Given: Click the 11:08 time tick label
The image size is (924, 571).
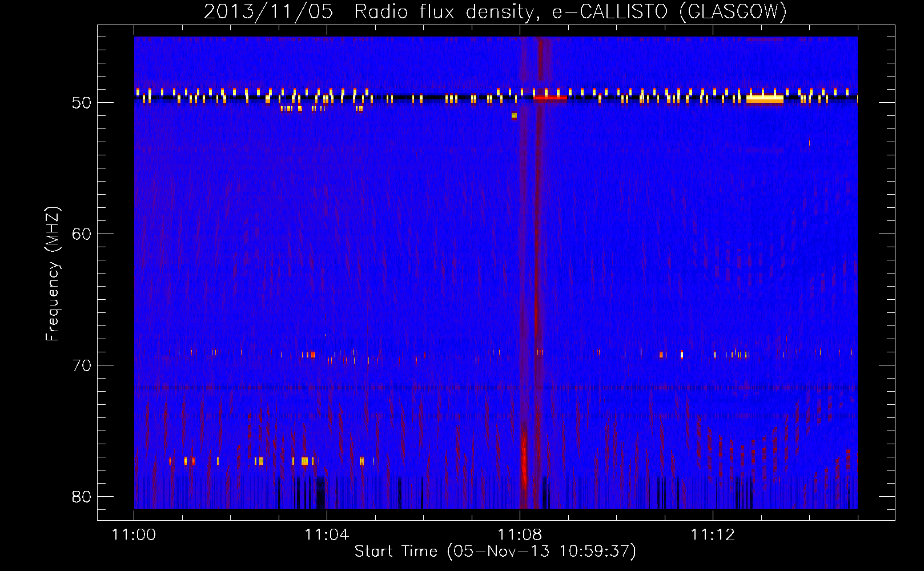Looking at the screenshot, I should pyautogui.click(x=520, y=535).
